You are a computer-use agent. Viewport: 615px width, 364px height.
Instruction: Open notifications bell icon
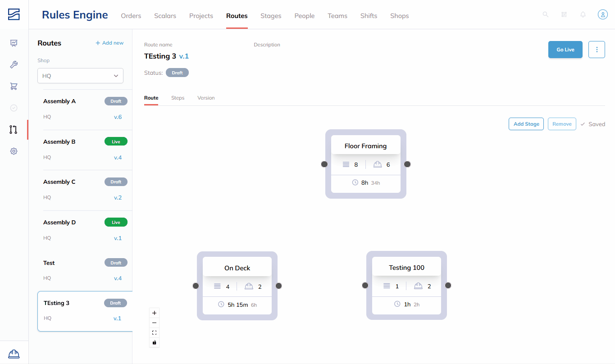(583, 14)
